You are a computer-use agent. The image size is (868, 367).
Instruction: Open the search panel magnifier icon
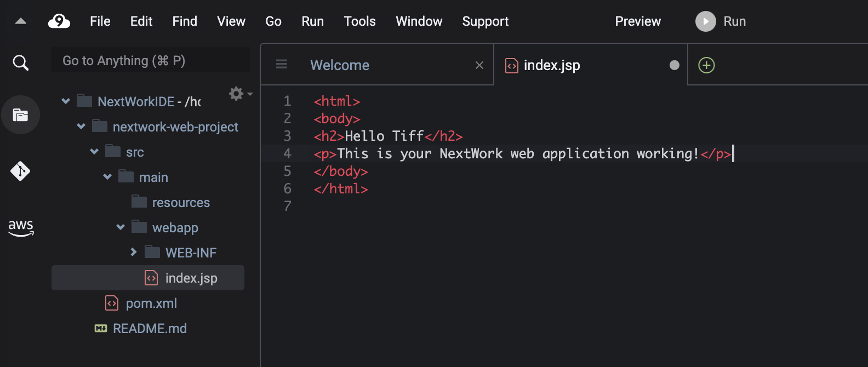pos(20,63)
